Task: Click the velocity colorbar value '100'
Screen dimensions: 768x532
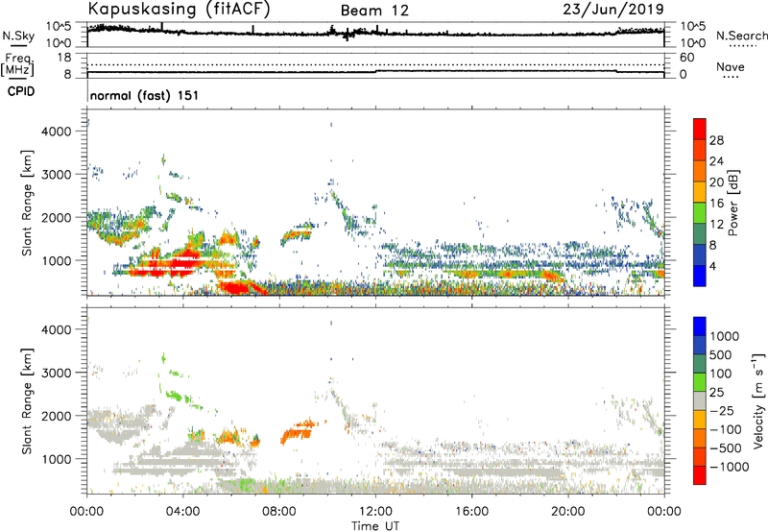Action: coord(720,374)
